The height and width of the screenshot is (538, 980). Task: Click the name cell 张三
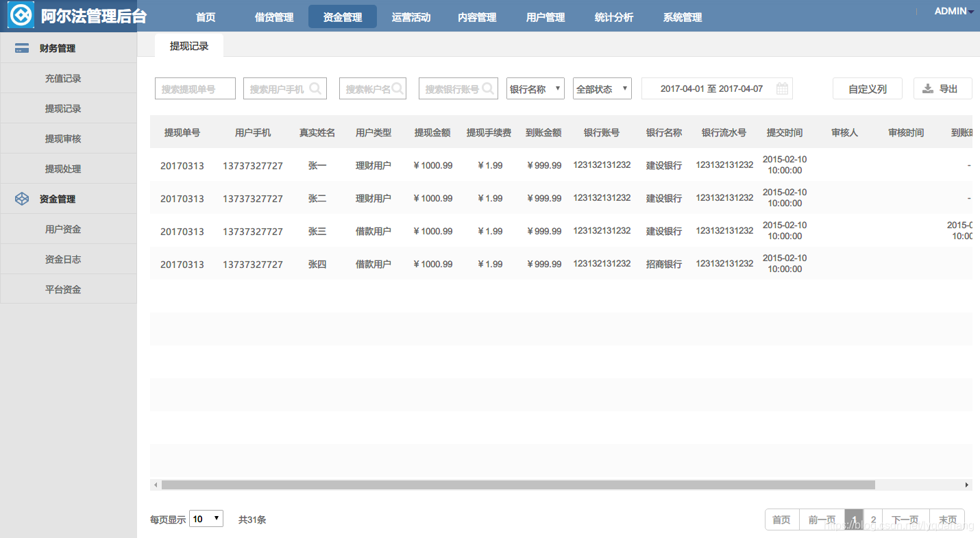click(x=317, y=231)
